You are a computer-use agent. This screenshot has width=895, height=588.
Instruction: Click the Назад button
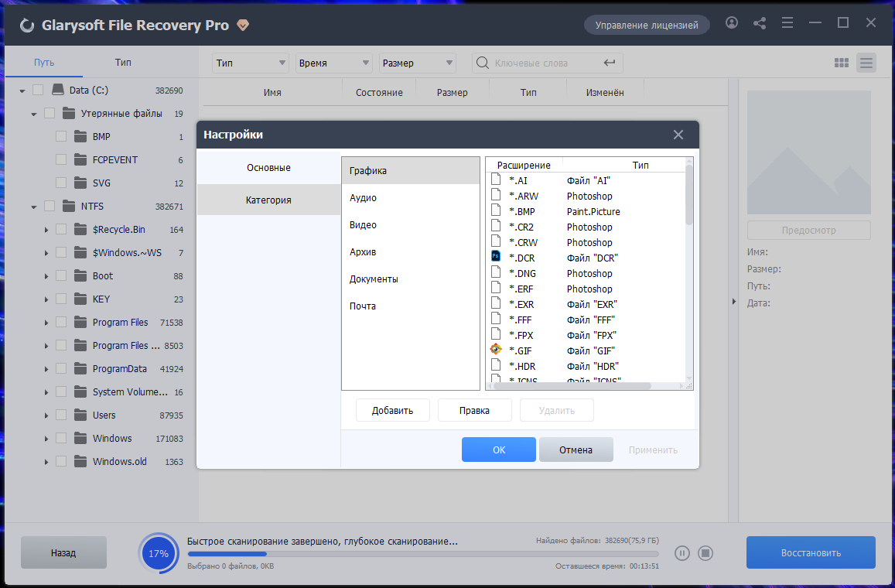tap(63, 552)
